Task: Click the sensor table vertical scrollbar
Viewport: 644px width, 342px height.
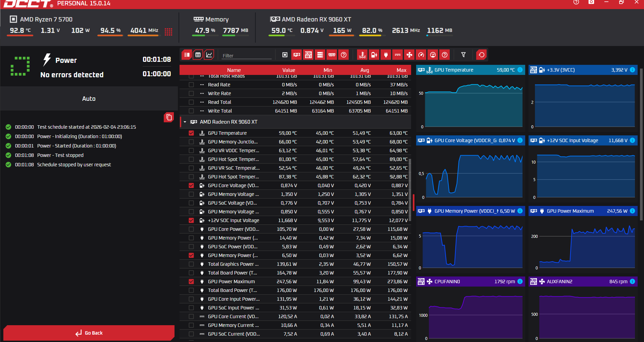Action: (409, 190)
